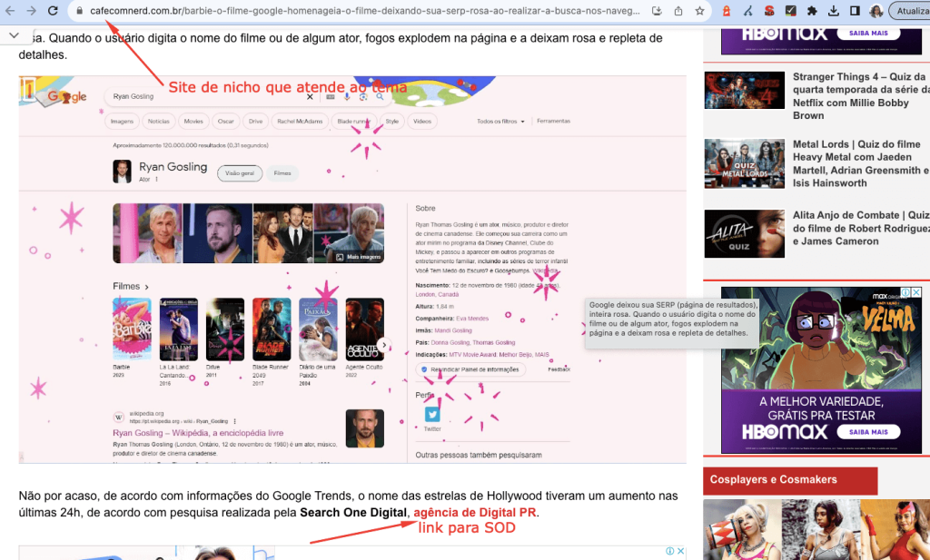Open the red lighthouse extension icon
This screenshot has height=560, width=930.
tap(727, 11)
